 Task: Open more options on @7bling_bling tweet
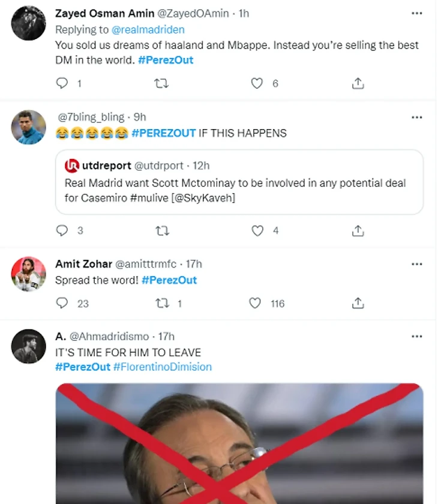coord(416,117)
